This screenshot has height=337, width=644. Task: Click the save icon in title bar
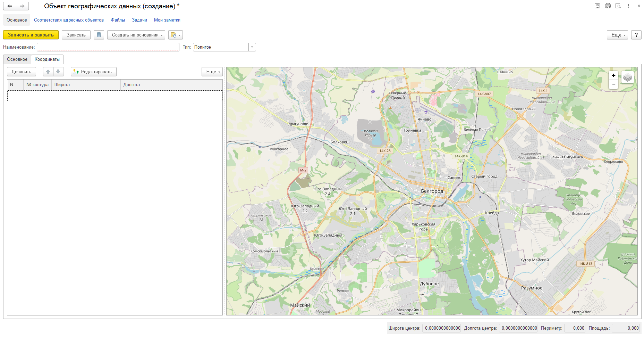click(x=597, y=6)
